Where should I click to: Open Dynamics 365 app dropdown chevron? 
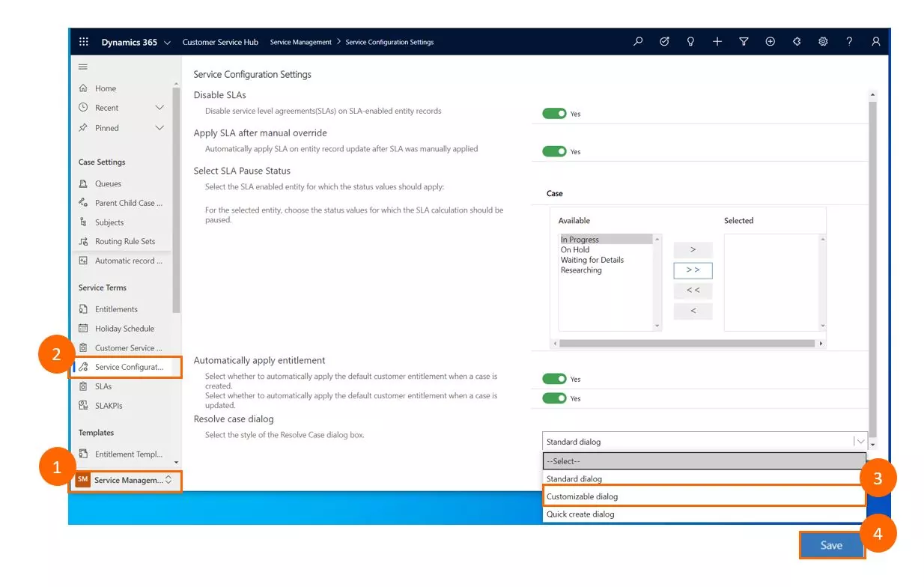point(167,43)
